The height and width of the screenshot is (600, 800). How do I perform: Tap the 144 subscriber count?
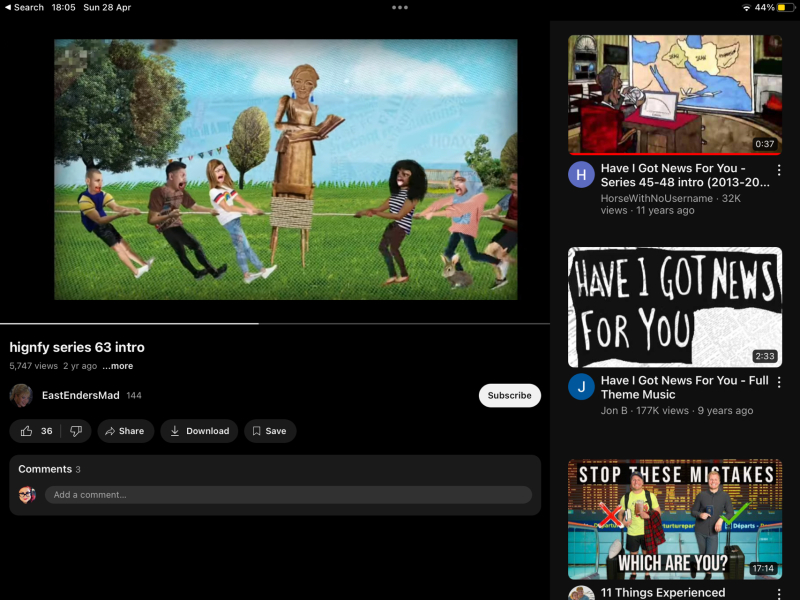[134, 395]
